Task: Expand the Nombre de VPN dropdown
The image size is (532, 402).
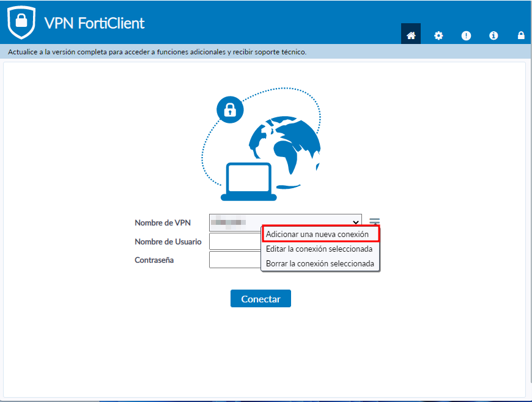Action: (x=285, y=222)
